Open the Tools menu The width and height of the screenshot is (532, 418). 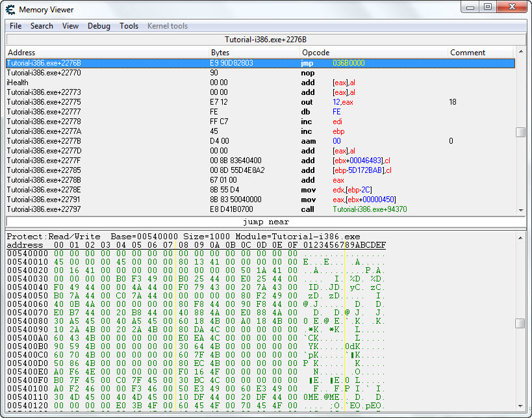129,26
